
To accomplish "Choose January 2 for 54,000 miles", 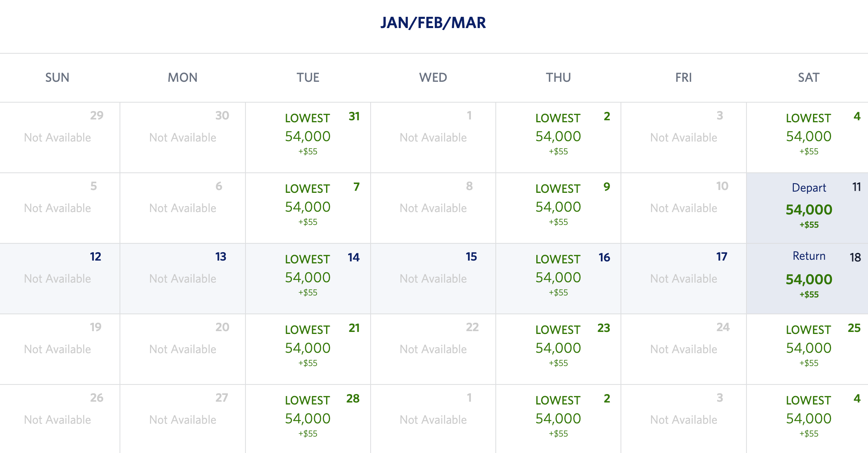I will 558,136.
